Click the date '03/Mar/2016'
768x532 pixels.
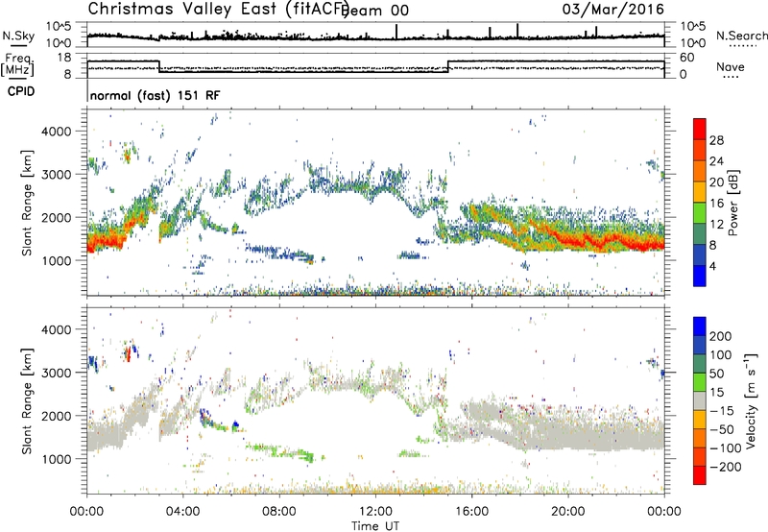point(613,9)
